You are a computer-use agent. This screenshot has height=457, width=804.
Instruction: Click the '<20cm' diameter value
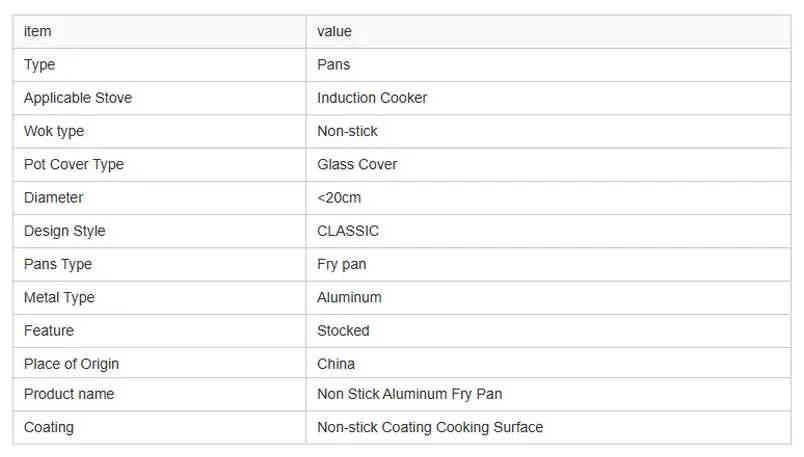(x=339, y=198)
